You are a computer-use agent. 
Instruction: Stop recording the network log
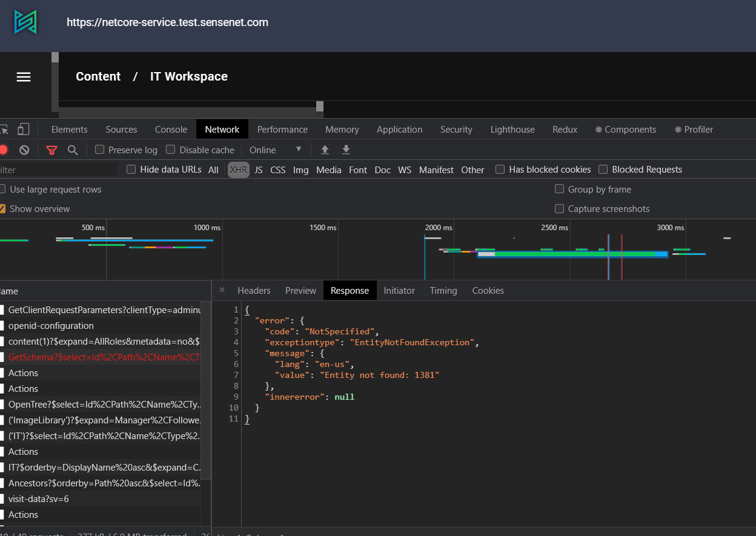click(3, 150)
